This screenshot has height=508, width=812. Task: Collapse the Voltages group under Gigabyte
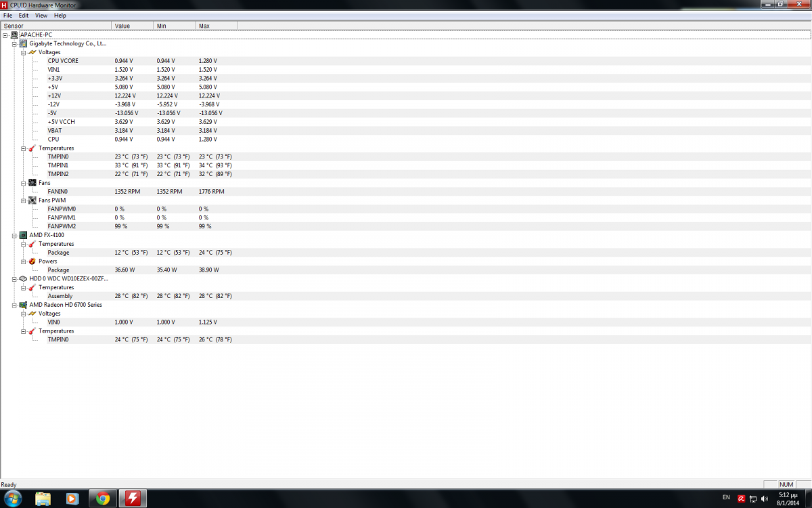click(x=23, y=52)
